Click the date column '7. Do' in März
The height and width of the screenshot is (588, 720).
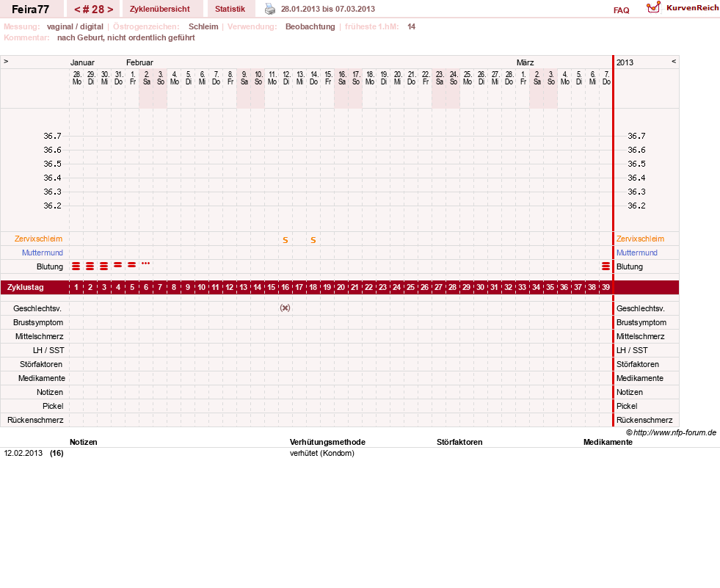606,78
